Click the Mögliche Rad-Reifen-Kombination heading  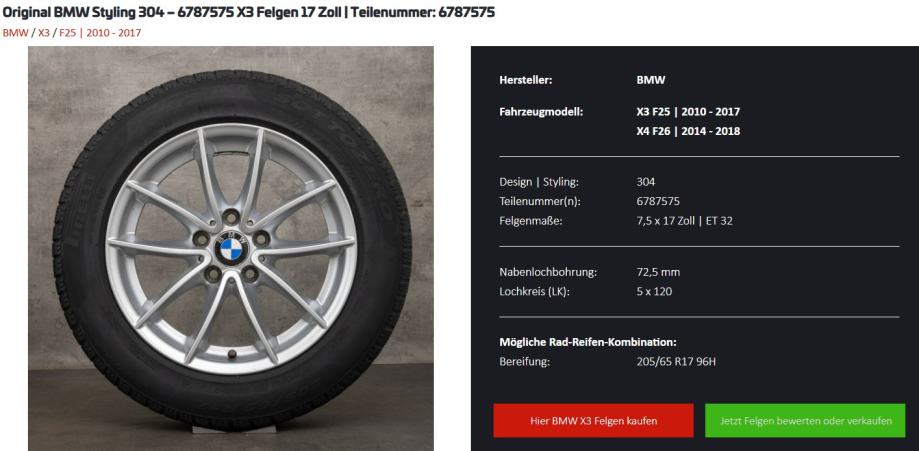tap(588, 342)
